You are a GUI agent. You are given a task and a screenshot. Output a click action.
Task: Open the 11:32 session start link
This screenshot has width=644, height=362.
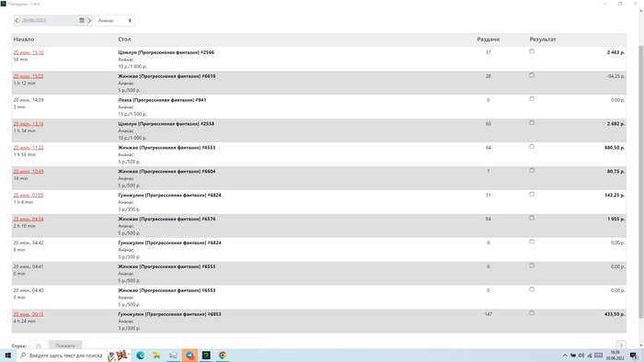pyautogui.click(x=29, y=148)
